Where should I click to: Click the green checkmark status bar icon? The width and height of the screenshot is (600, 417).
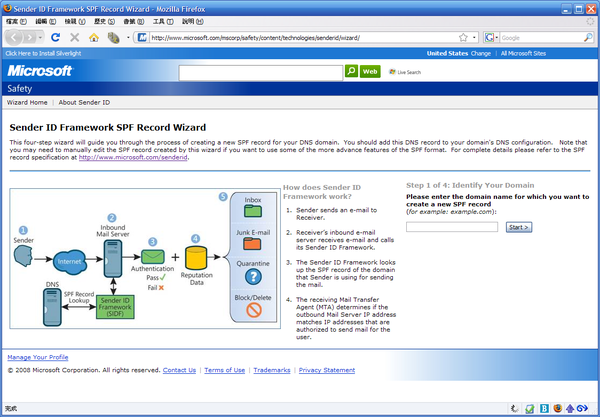[x=530, y=409]
